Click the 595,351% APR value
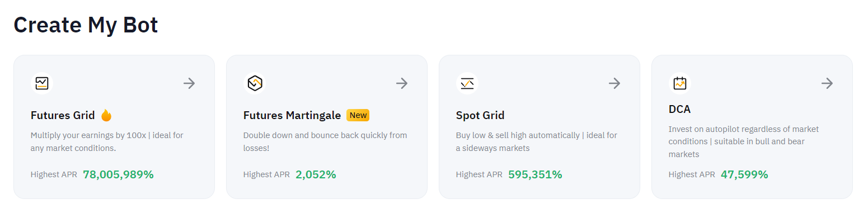The height and width of the screenshot is (213, 868). [x=535, y=174]
